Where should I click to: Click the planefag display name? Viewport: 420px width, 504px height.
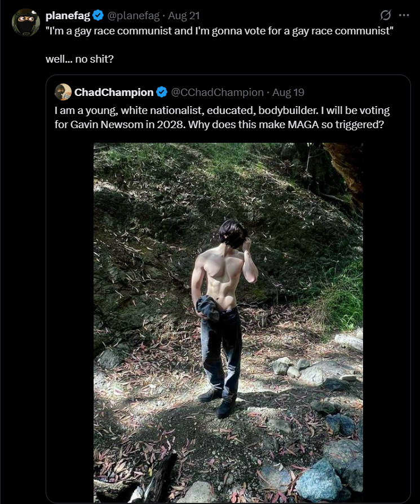pos(68,15)
